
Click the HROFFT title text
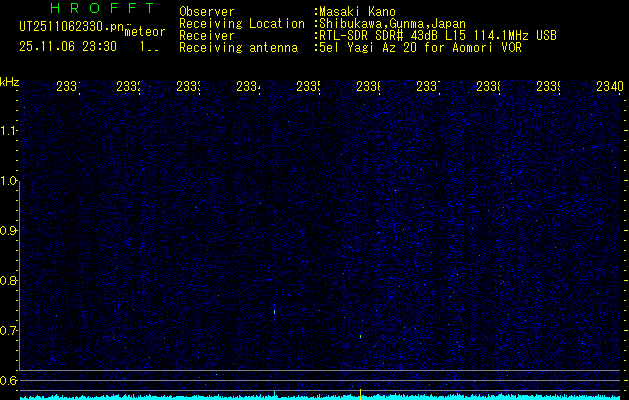click(x=102, y=8)
